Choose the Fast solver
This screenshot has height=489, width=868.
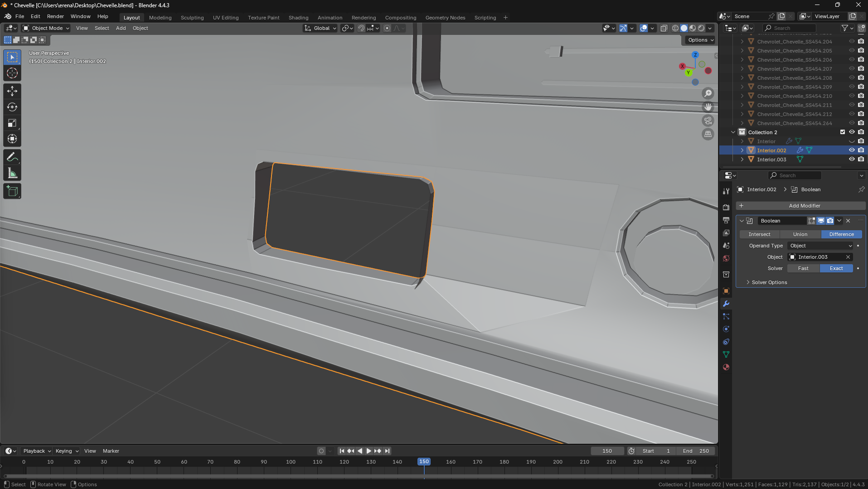[804, 268]
